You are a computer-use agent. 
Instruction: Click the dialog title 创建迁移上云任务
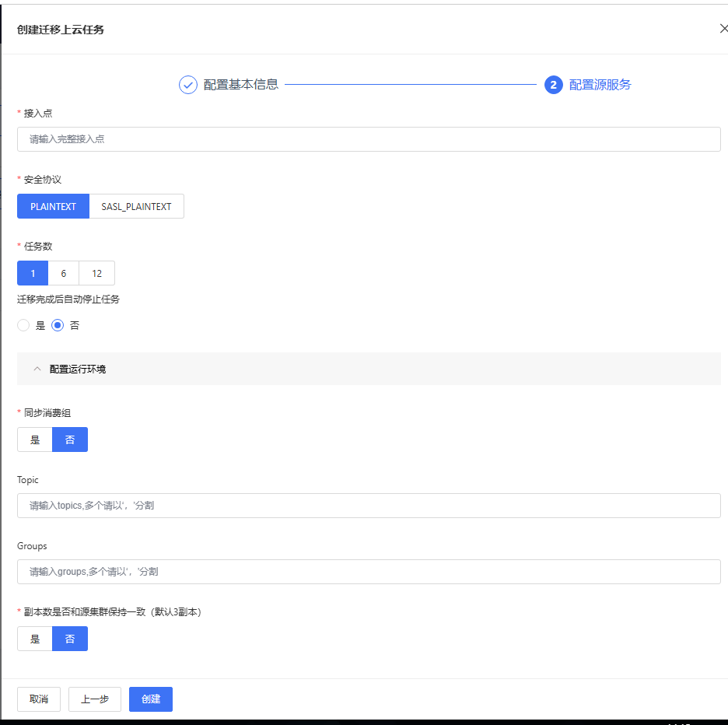(x=61, y=30)
